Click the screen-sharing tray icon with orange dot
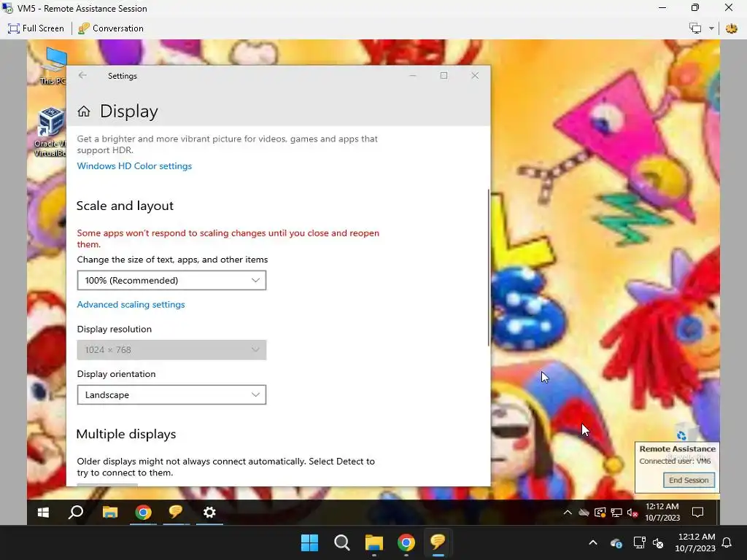Image resolution: width=747 pixels, height=560 pixels. [x=600, y=513]
